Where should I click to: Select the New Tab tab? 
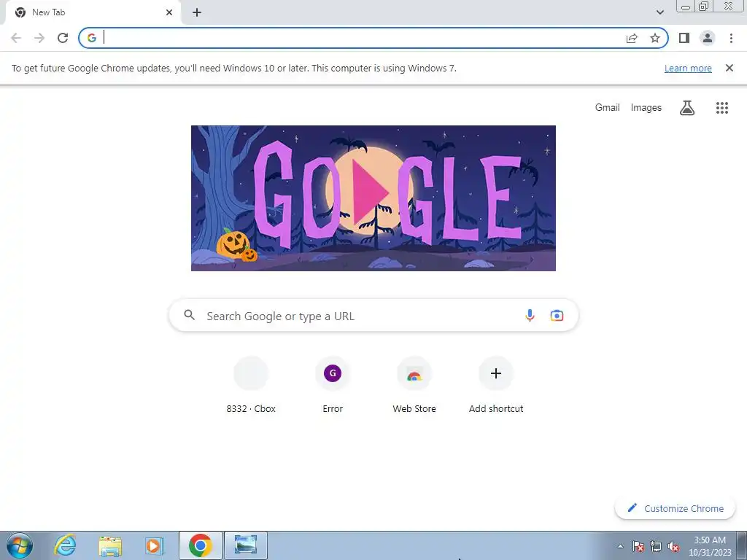[93, 12]
